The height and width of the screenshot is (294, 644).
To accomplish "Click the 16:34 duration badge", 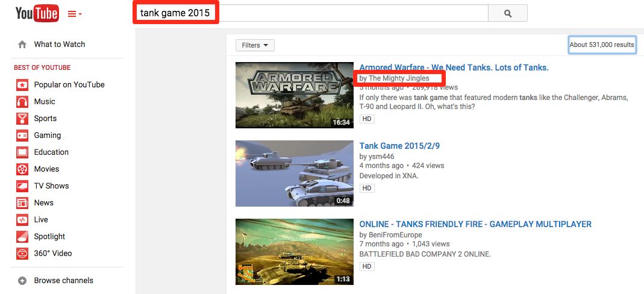I will pos(342,122).
